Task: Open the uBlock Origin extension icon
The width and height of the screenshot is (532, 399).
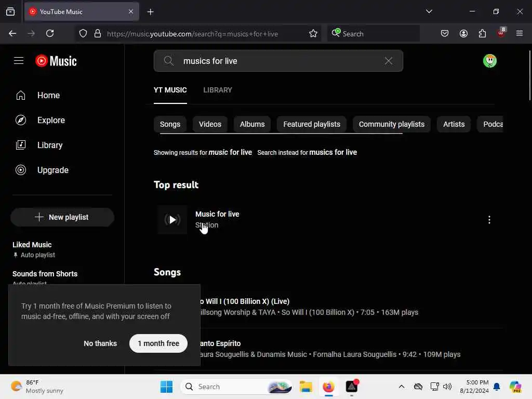Action: (x=501, y=34)
